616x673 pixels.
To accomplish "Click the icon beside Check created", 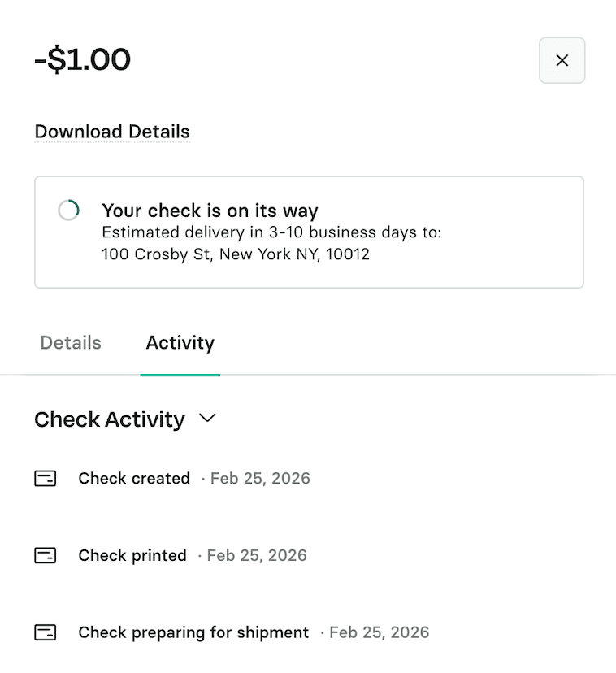I will tap(46, 479).
